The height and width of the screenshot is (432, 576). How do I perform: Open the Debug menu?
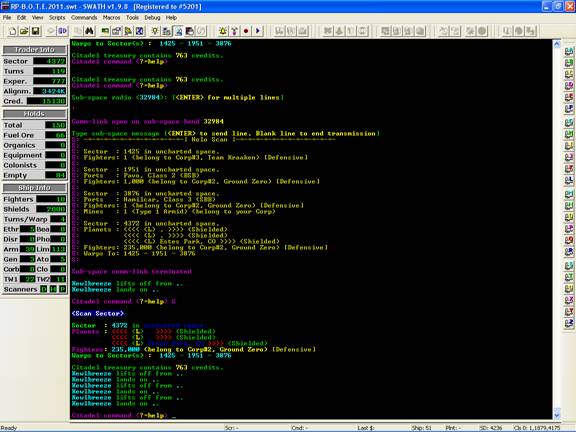point(152,17)
